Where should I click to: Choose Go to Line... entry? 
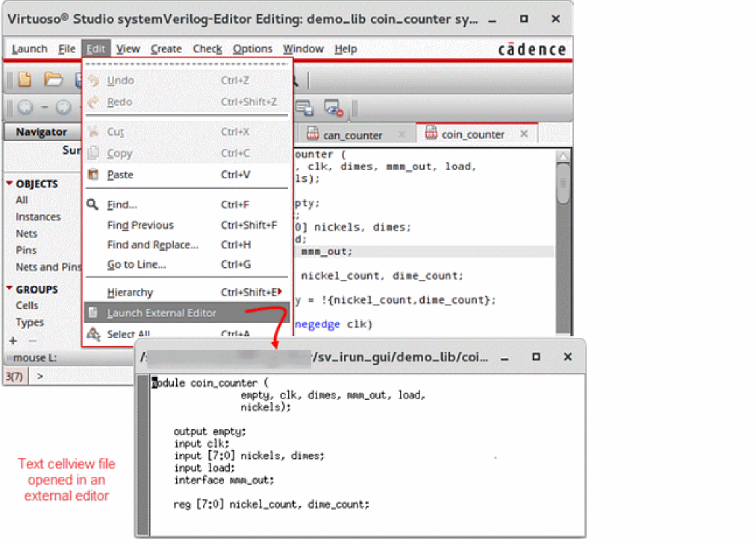point(187,264)
